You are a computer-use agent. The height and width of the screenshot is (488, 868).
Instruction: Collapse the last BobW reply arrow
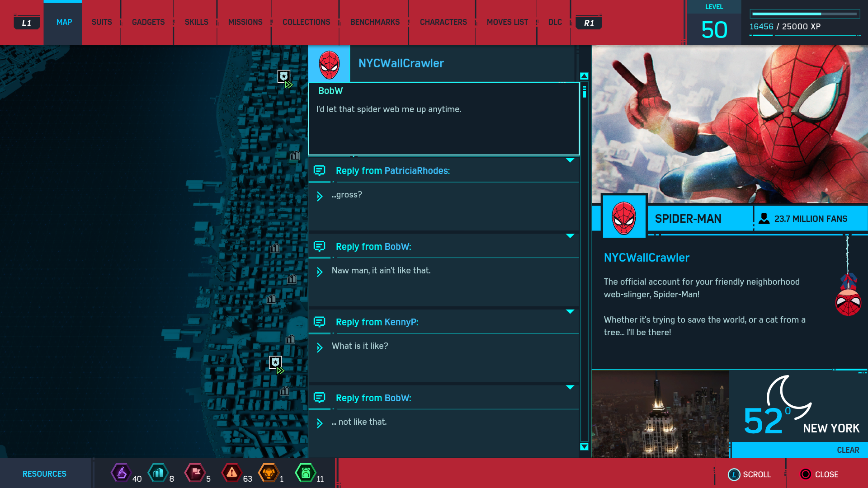pyautogui.click(x=570, y=387)
